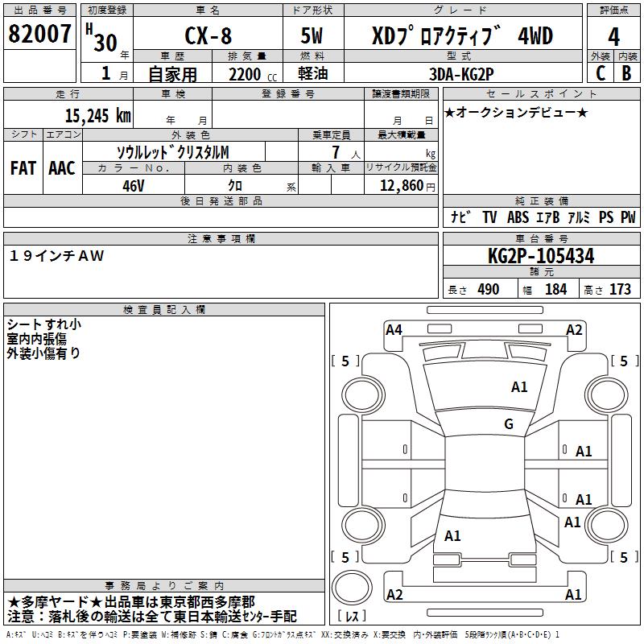Click the H30 first registration year
This screenshot has height=644, width=644.
pyautogui.click(x=103, y=38)
